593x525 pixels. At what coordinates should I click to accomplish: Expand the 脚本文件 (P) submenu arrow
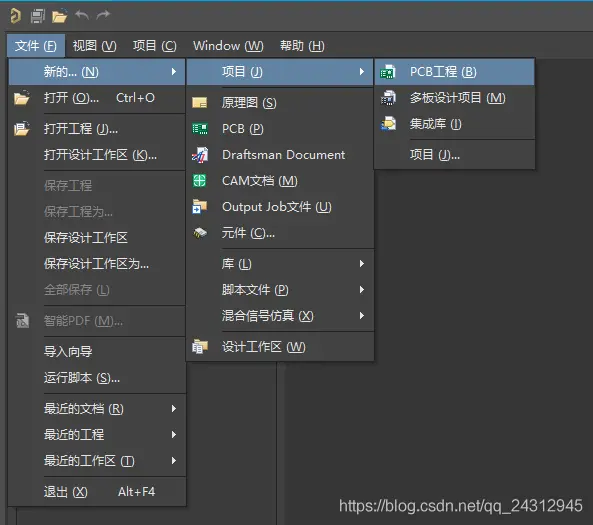tap(362, 290)
